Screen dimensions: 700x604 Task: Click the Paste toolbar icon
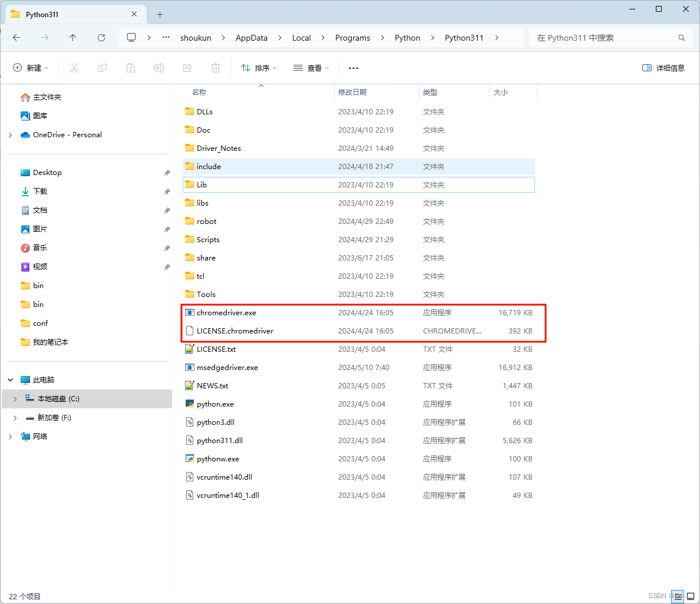pyautogui.click(x=130, y=68)
